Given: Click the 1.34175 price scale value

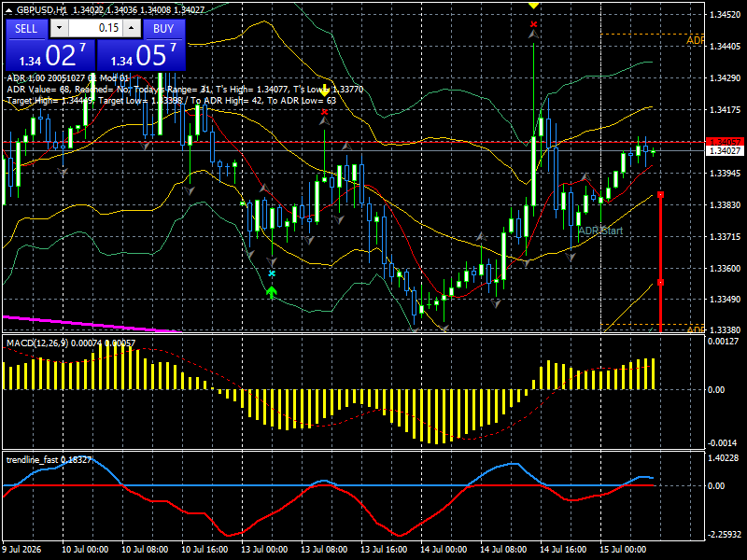Looking at the screenshot, I should tap(726, 110).
